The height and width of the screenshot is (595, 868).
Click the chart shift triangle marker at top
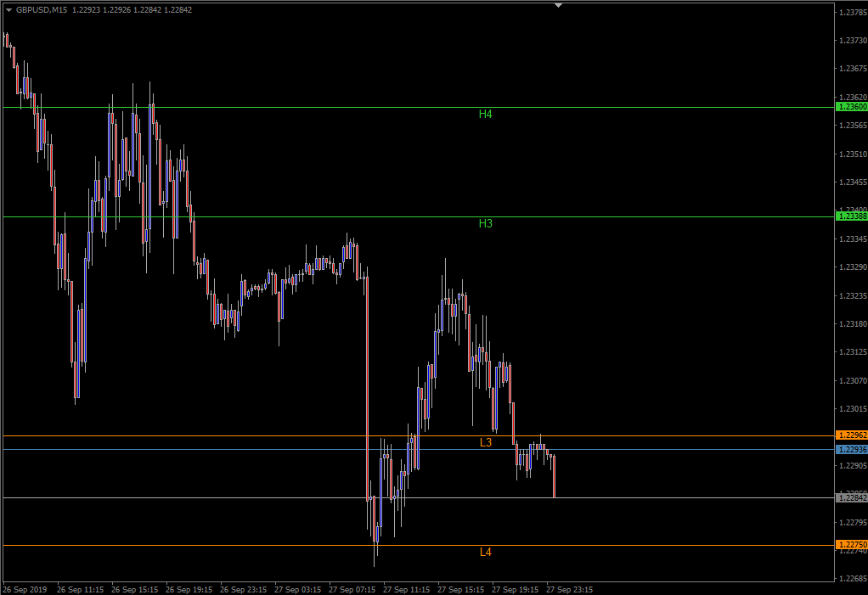point(559,5)
